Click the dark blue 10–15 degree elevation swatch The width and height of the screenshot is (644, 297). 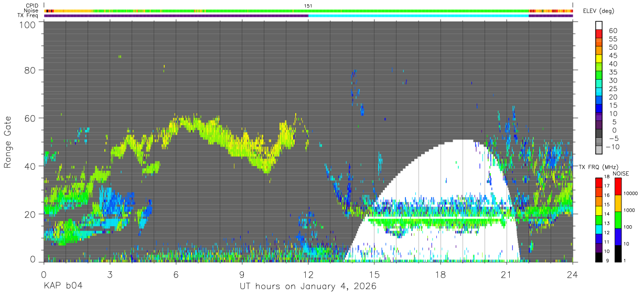coord(599,109)
